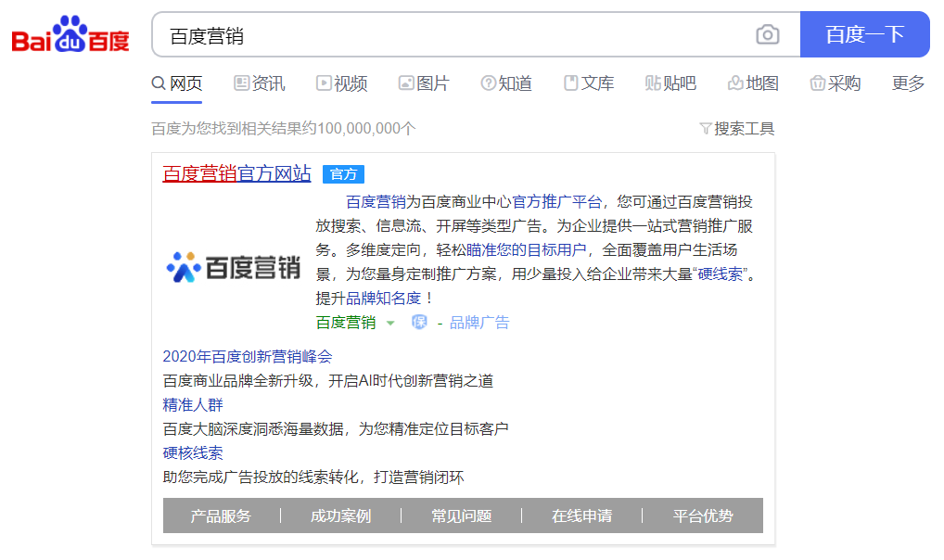Open the 采购 tab
The image size is (944, 560).
(835, 83)
